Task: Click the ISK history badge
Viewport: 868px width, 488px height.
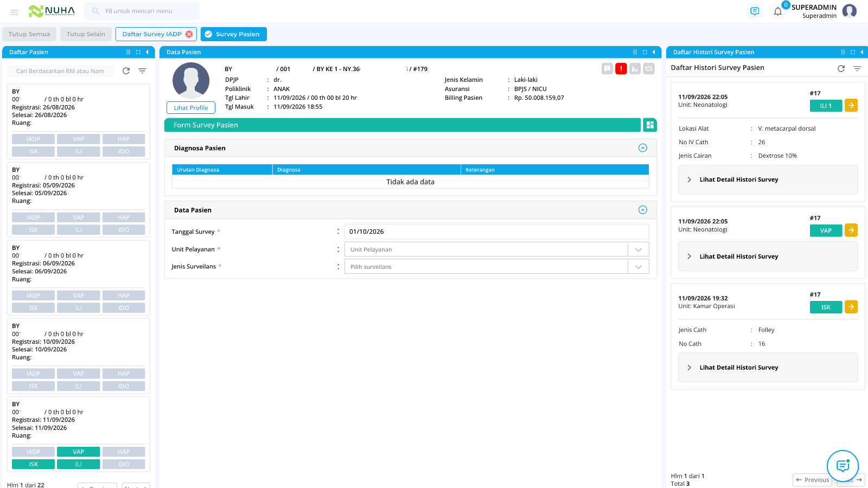Action: tap(826, 307)
